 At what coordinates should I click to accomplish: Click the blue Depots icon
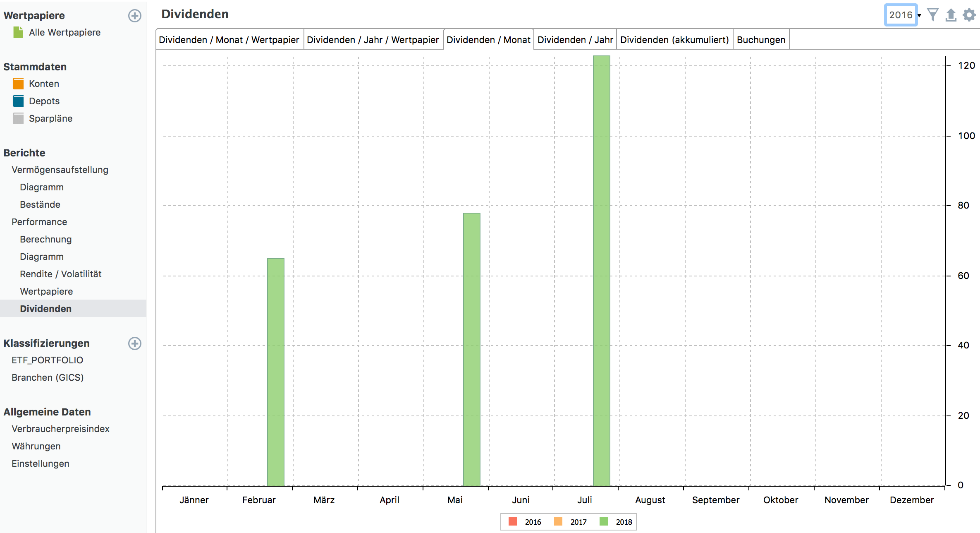[18, 101]
